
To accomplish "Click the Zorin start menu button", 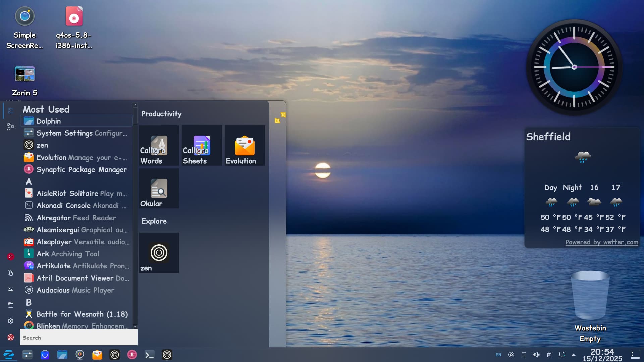I will (9, 355).
